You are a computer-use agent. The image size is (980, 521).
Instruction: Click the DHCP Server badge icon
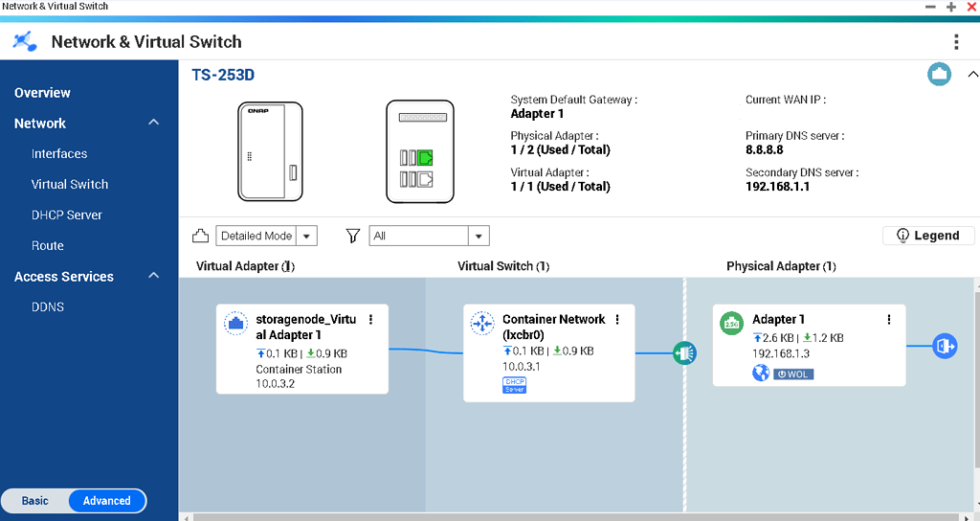(x=514, y=385)
